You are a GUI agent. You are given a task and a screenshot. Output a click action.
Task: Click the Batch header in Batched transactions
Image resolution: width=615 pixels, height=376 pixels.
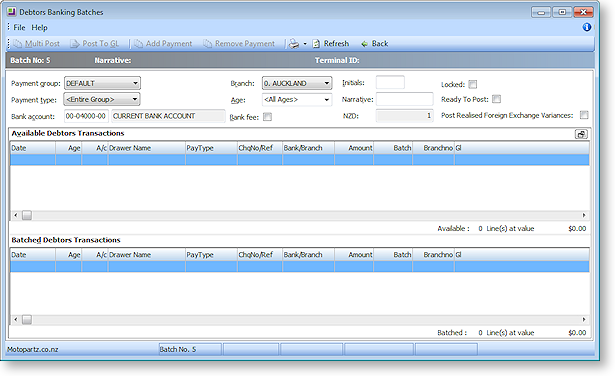tap(393, 254)
